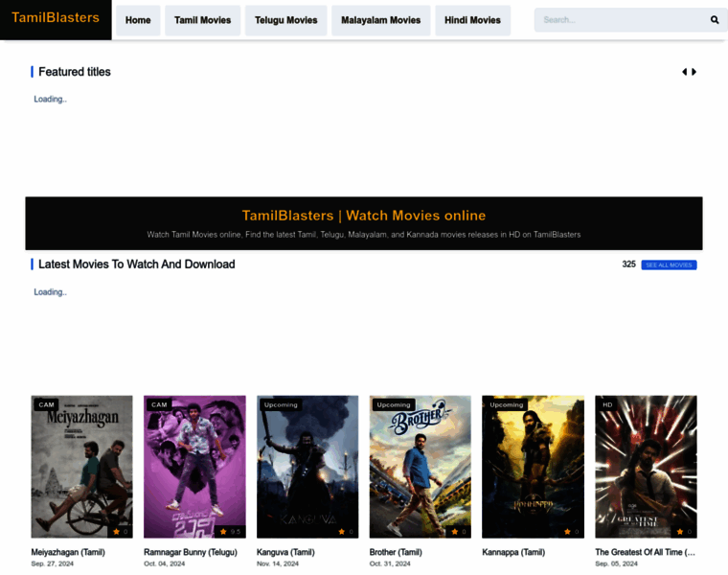Click the star rating on Kannappa poster

click(x=572, y=532)
